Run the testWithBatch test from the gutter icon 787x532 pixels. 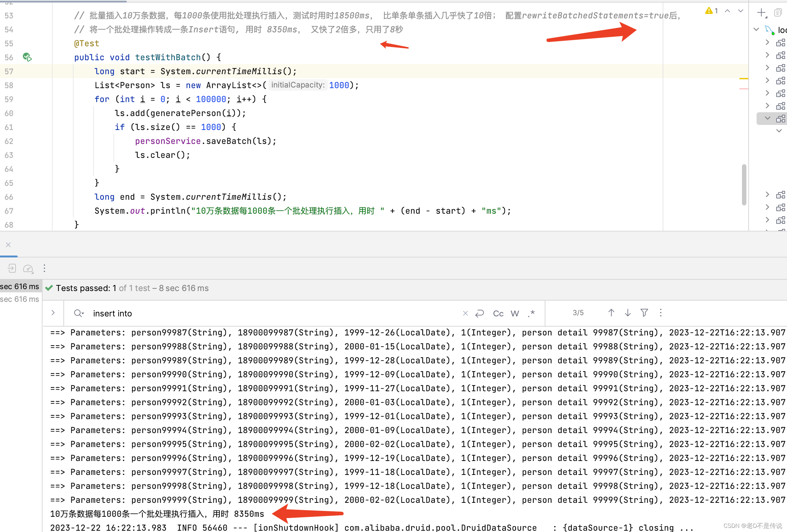[x=27, y=57]
